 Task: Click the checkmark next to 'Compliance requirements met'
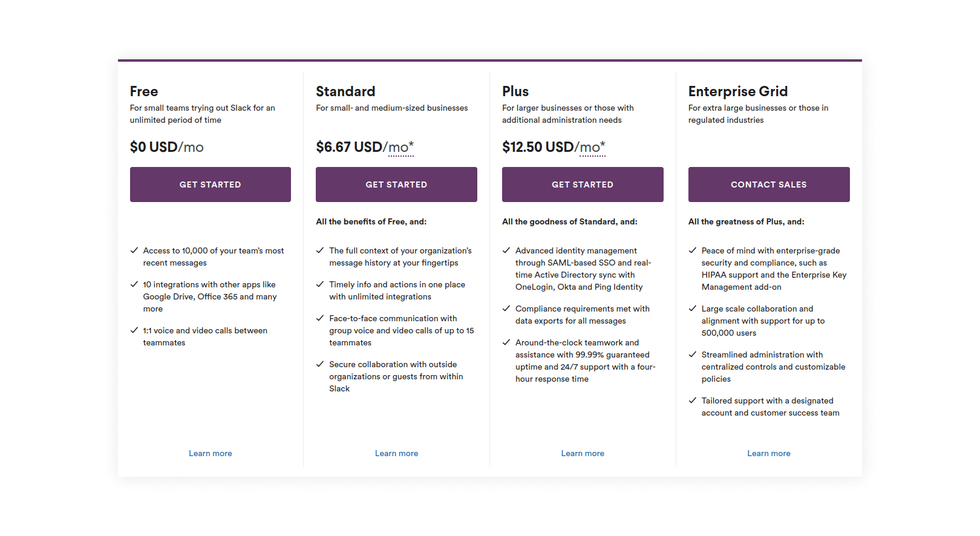coord(506,309)
